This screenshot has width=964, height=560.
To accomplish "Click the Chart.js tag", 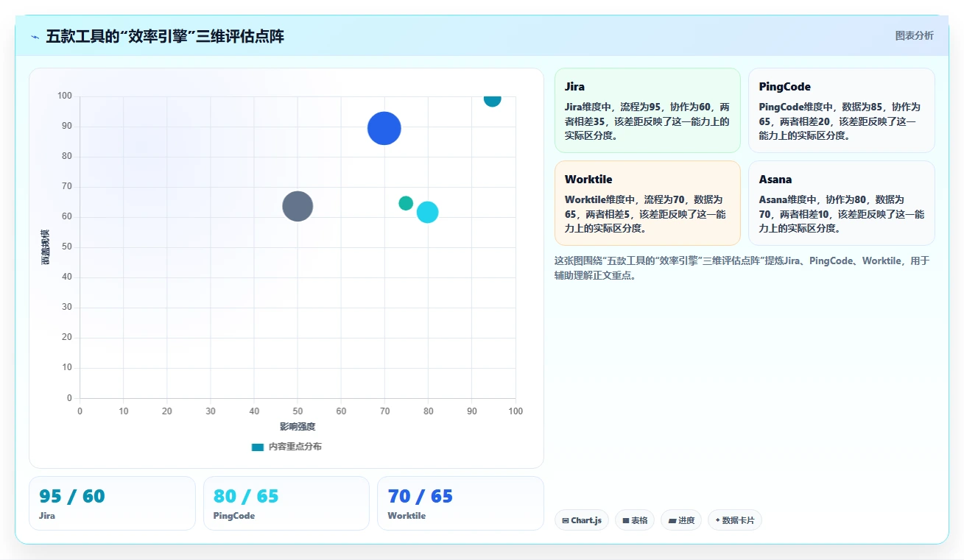I will pyautogui.click(x=582, y=520).
